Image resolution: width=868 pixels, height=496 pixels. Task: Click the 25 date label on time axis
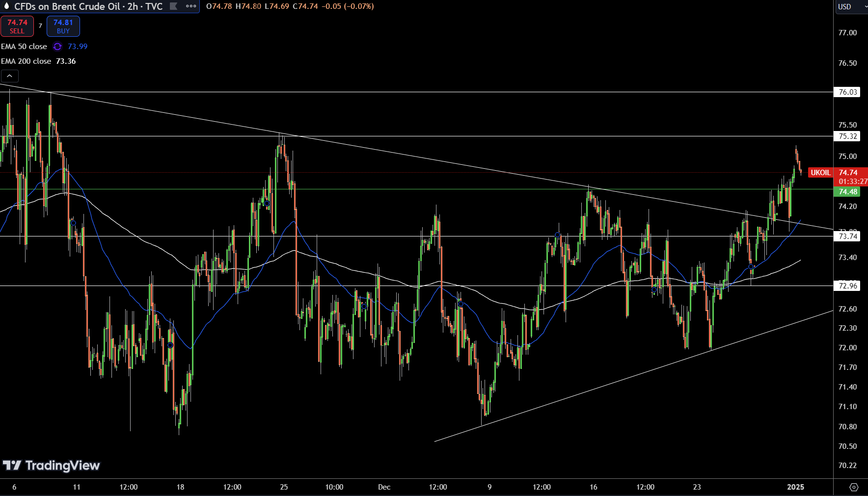[284, 487]
